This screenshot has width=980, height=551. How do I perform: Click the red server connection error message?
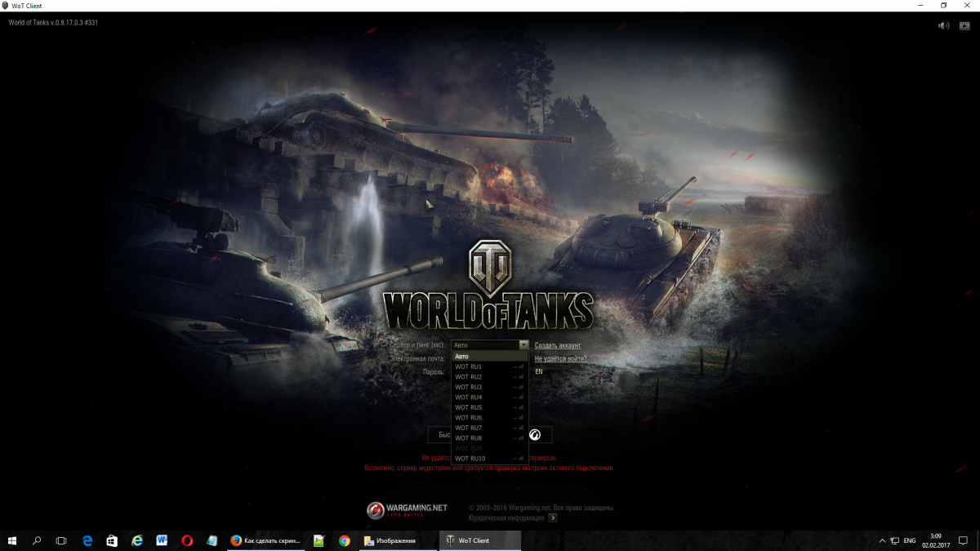click(x=489, y=463)
